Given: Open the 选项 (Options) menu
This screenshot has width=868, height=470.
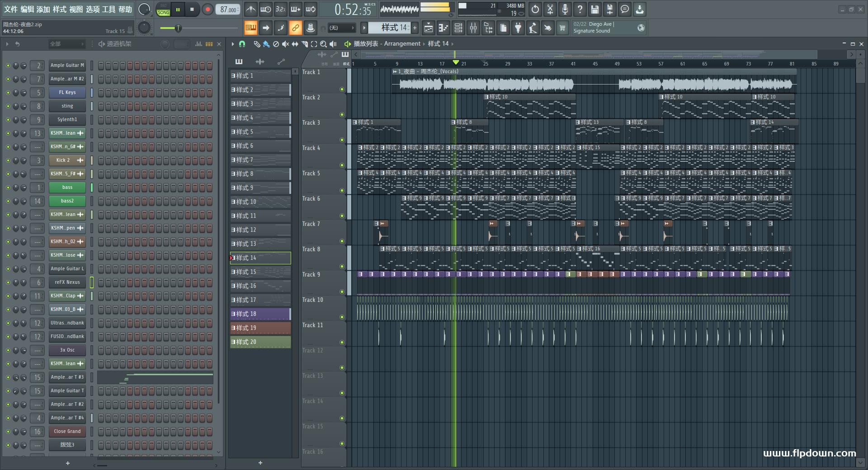Looking at the screenshot, I should click(93, 9).
